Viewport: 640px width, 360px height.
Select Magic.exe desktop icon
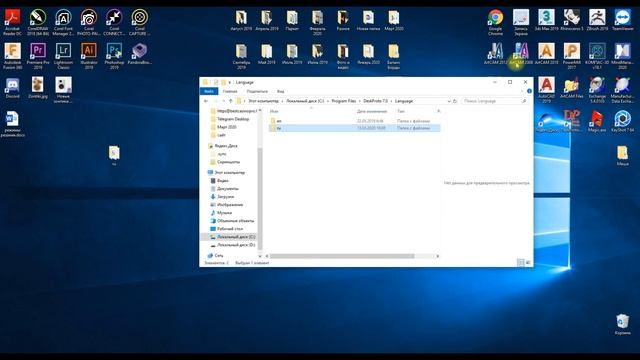click(x=597, y=122)
